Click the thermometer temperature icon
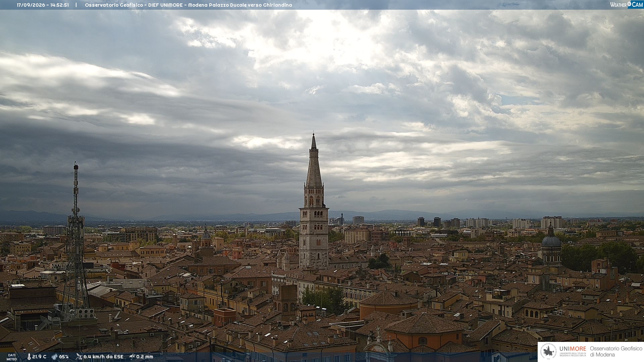The height and width of the screenshot is (362, 644). click(x=29, y=357)
